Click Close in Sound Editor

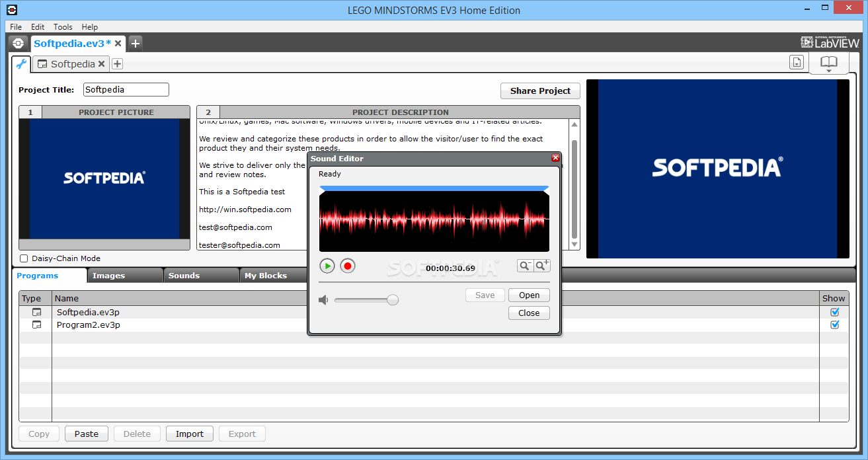(529, 313)
